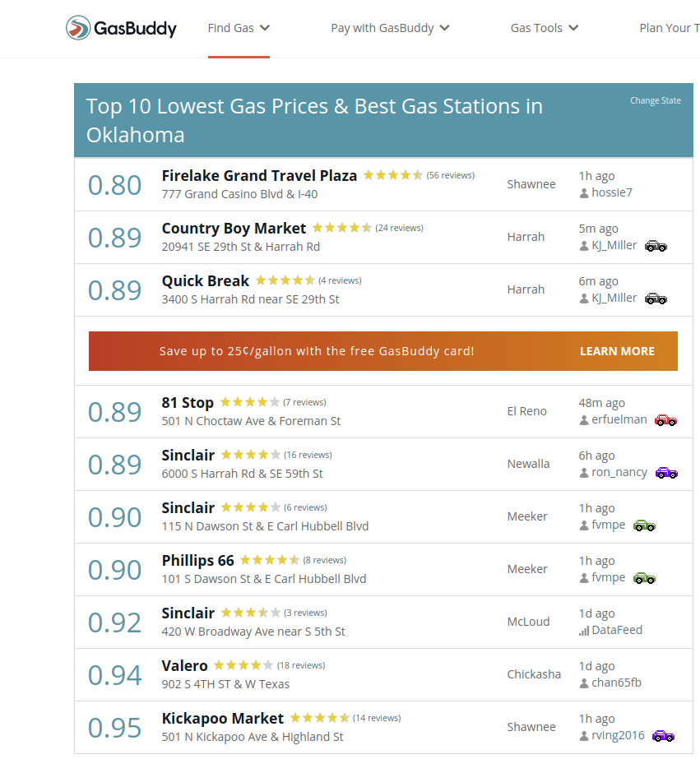Expand the Find Gas dropdown menu
700x759 pixels.
click(239, 28)
